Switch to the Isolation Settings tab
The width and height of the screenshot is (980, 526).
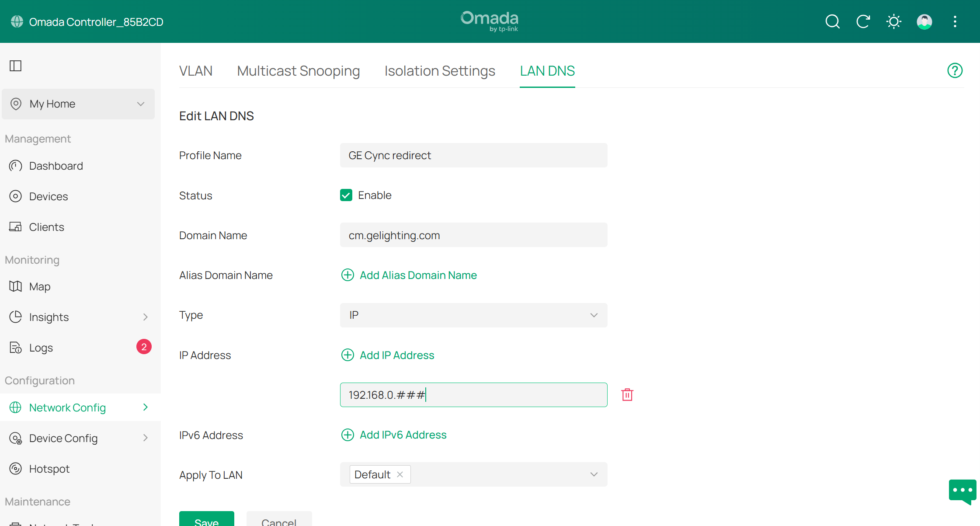[440, 71]
